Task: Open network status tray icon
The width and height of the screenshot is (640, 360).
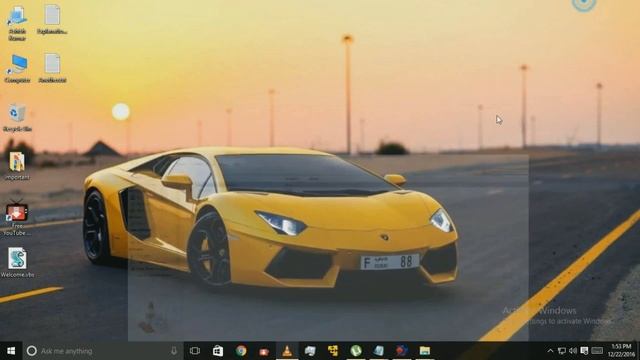Action: click(562, 351)
